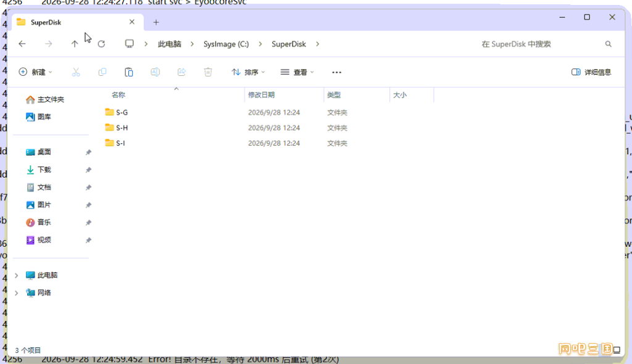
Task: Sort by the 大小 column header
Action: [399, 95]
